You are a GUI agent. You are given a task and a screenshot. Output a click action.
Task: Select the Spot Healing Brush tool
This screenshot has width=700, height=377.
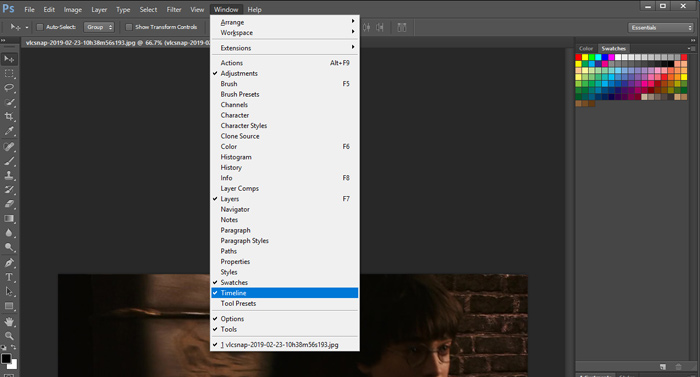pos(9,147)
